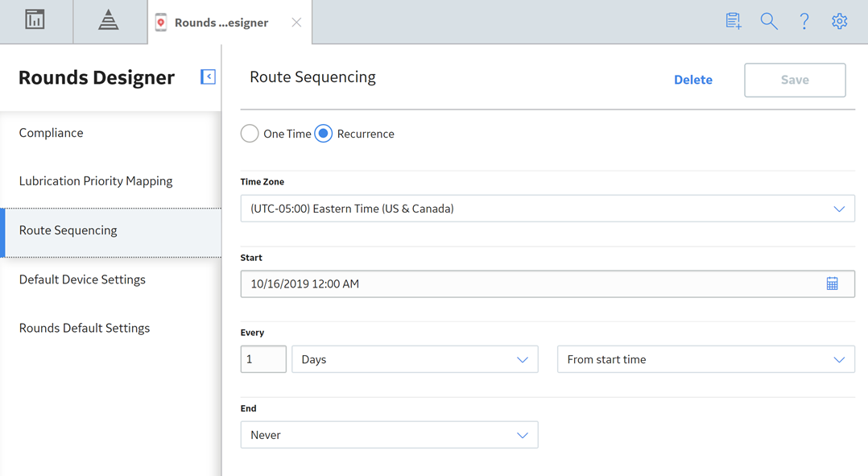Image resolution: width=868 pixels, height=476 pixels.
Task: Click the Every interval number field
Action: pos(263,359)
